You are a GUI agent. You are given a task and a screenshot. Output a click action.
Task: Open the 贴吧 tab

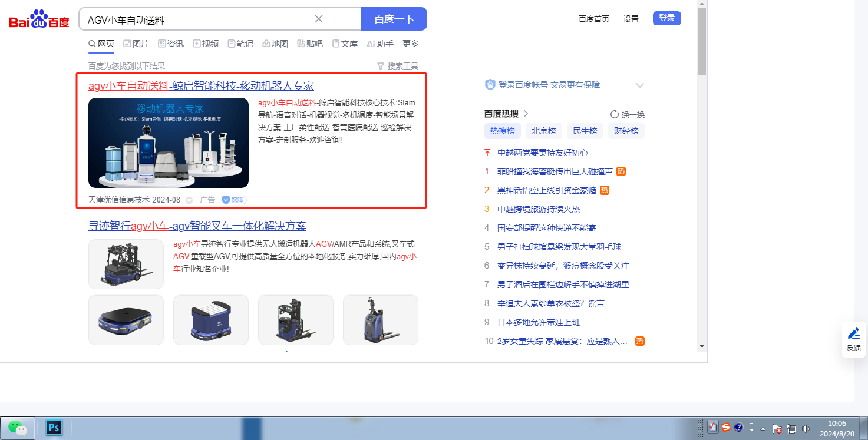point(310,44)
